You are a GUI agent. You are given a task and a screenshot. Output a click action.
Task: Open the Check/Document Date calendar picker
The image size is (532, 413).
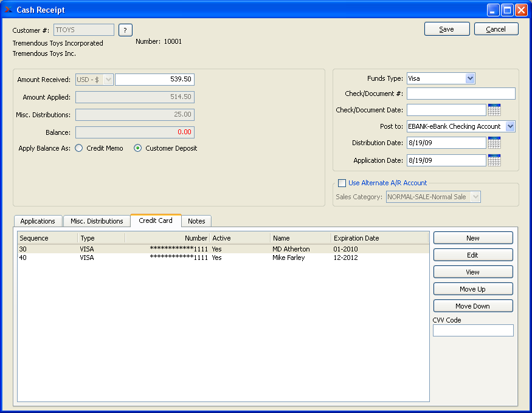(494, 110)
